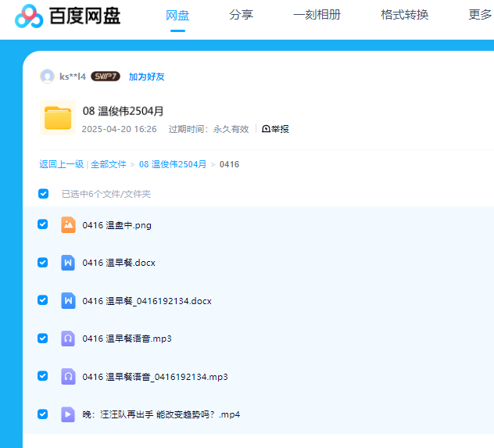Click the audio icon for 0416 温早餐语音.mp3
The height and width of the screenshot is (448, 494).
pos(68,339)
